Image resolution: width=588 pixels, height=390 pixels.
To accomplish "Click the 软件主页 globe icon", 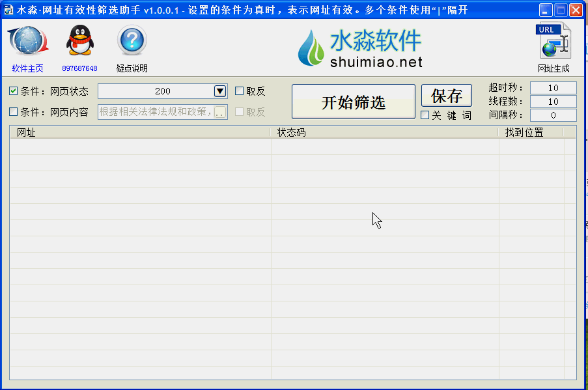I will [x=27, y=42].
